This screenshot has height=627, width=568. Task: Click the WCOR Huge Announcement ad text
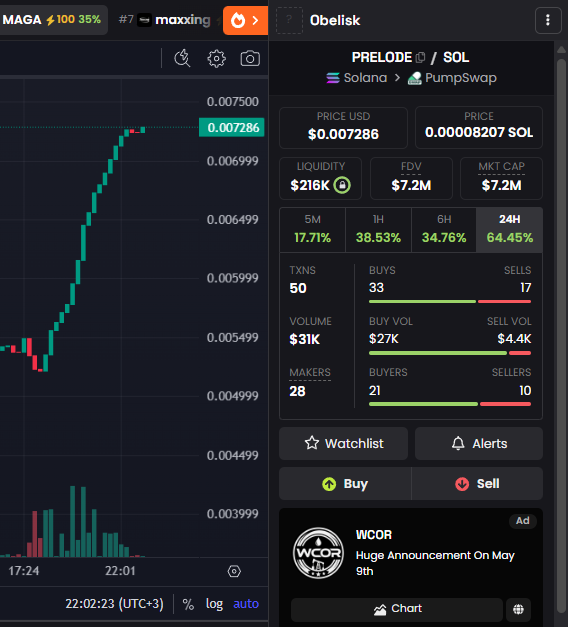[435, 563]
